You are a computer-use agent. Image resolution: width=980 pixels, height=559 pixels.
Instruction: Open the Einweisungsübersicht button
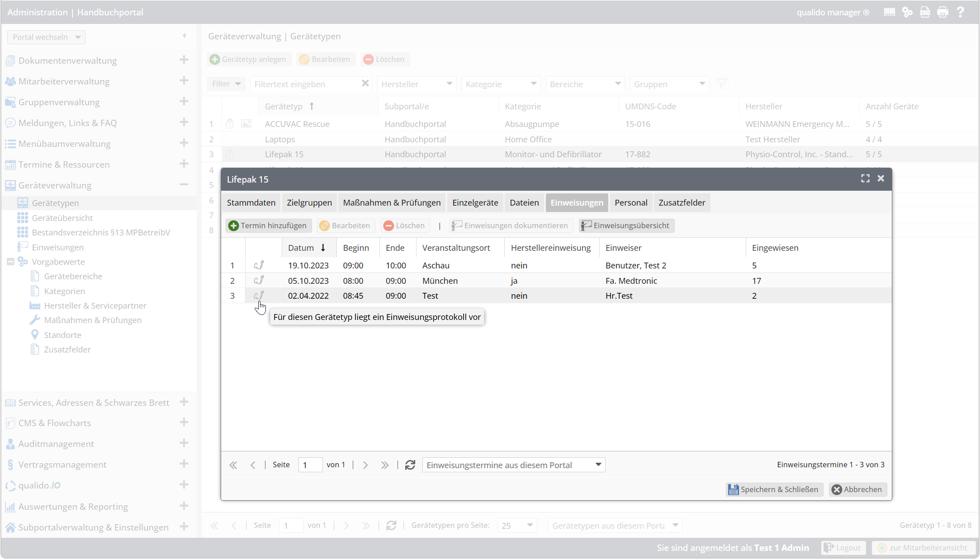626,225
